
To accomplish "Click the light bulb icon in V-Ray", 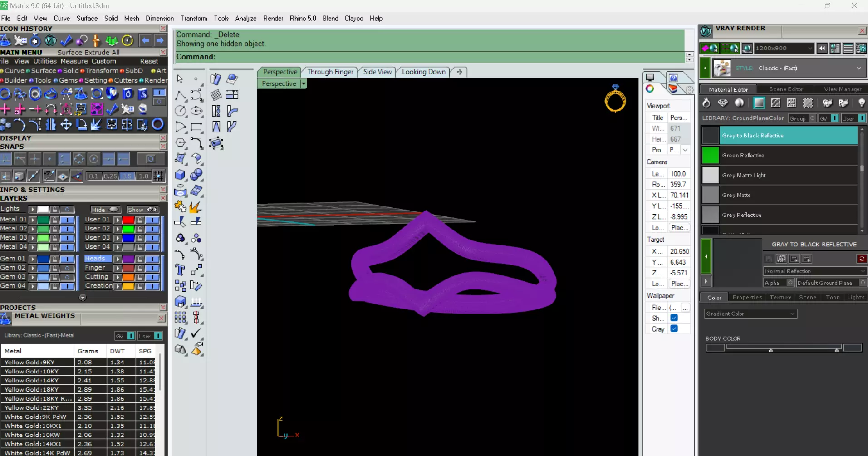I will pyautogui.click(x=861, y=103).
